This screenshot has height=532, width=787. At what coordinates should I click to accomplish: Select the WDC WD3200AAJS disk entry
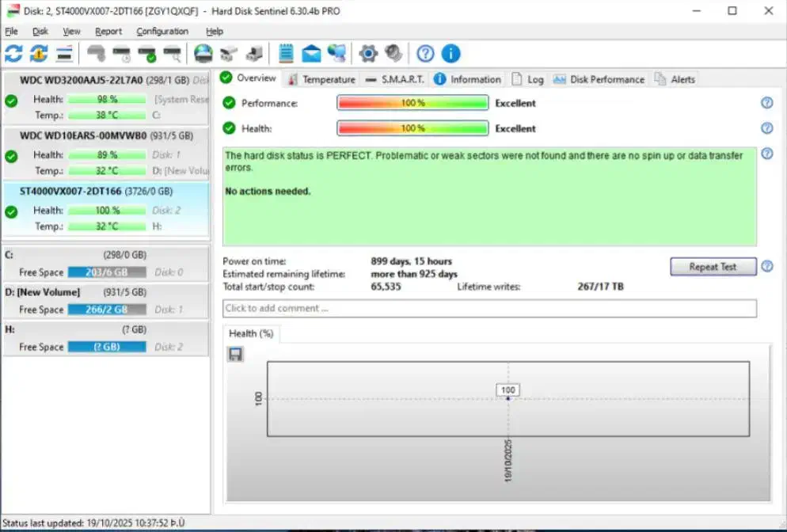82,80
